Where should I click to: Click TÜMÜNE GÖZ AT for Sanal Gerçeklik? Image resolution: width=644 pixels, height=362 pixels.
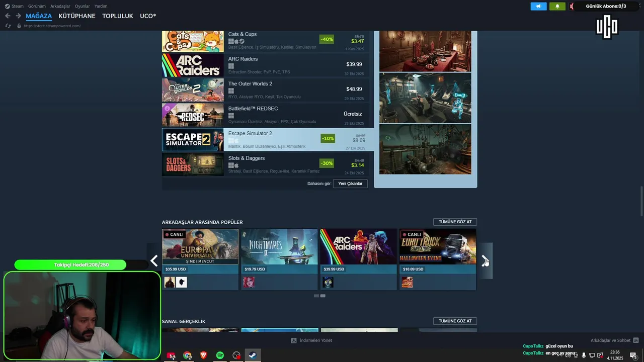click(455, 321)
